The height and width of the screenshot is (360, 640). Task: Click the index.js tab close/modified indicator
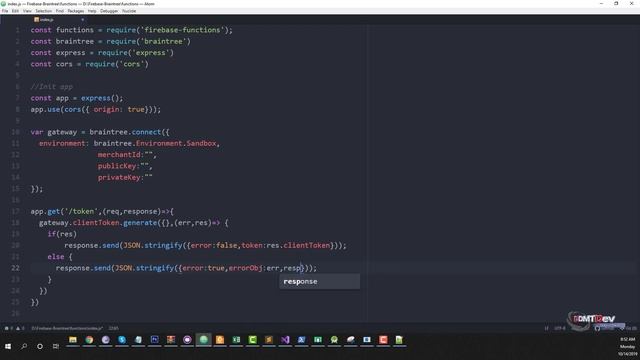coord(82,20)
